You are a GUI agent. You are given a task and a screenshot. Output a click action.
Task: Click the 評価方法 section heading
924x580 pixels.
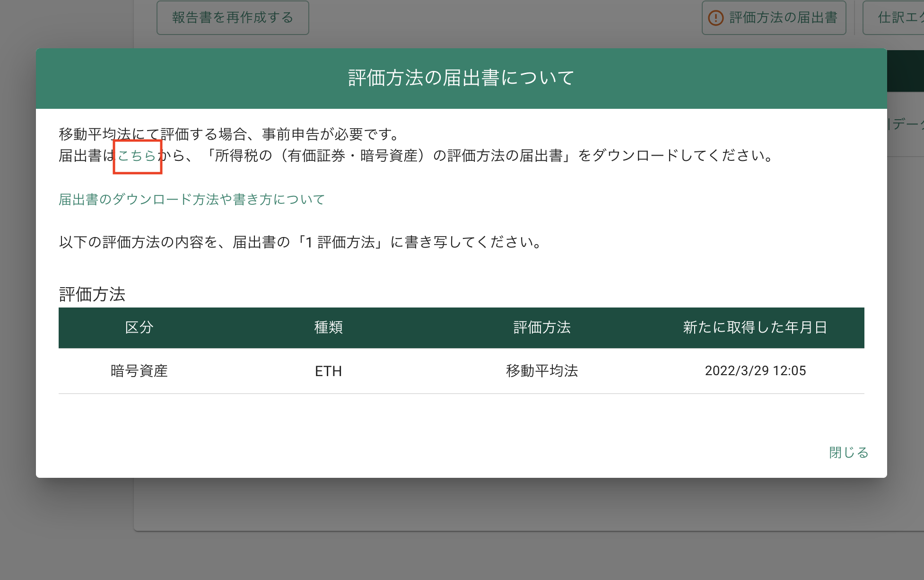pos(92,294)
